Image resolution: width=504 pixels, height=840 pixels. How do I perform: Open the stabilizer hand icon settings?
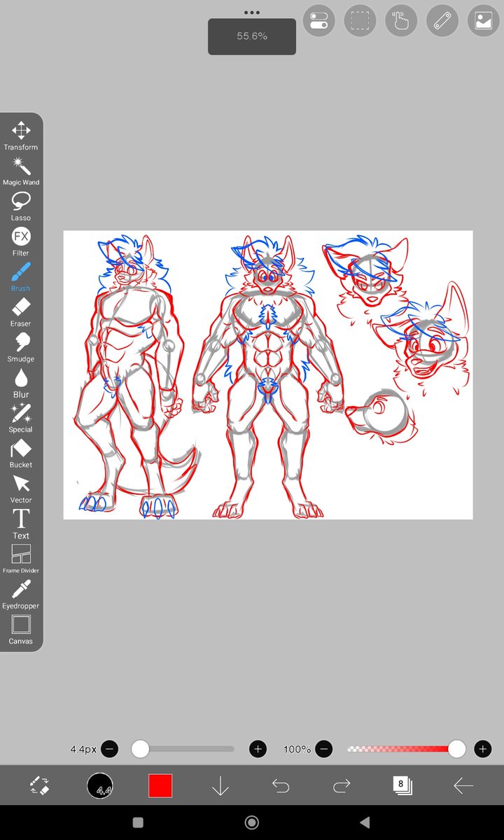tap(401, 21)
